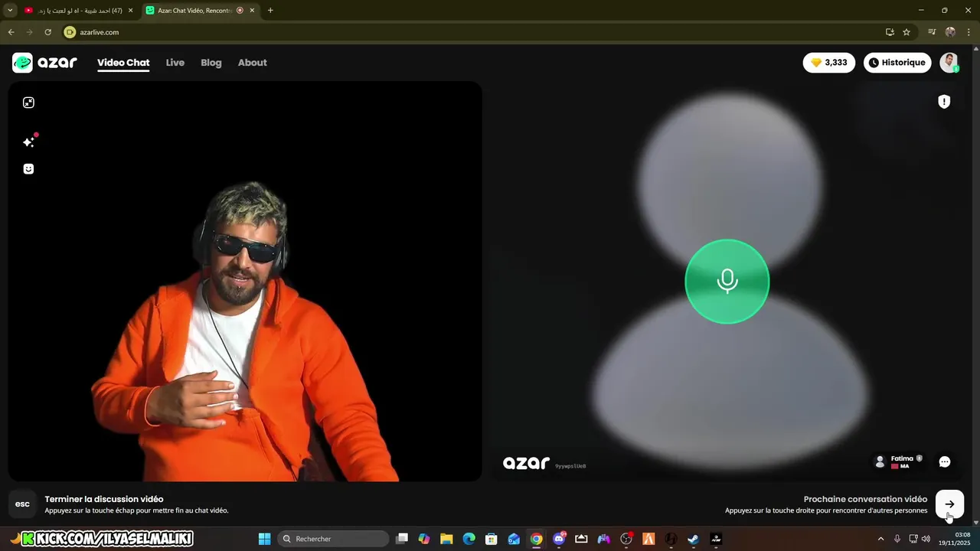Open the chat message bubble icon

click(x=945, y=461)
